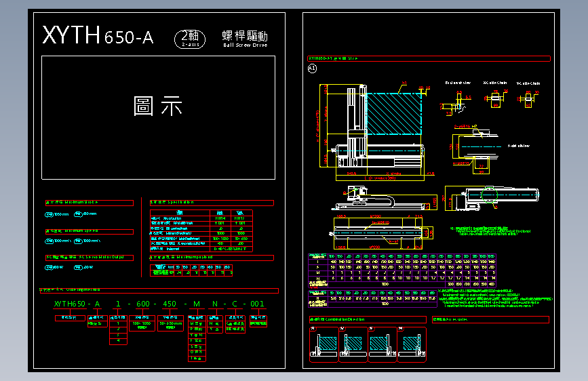Viewport: 588px width, 381px height.
Task: Click the XYTH650-A1 Size header bar
Action: click(x=429, y=58)
